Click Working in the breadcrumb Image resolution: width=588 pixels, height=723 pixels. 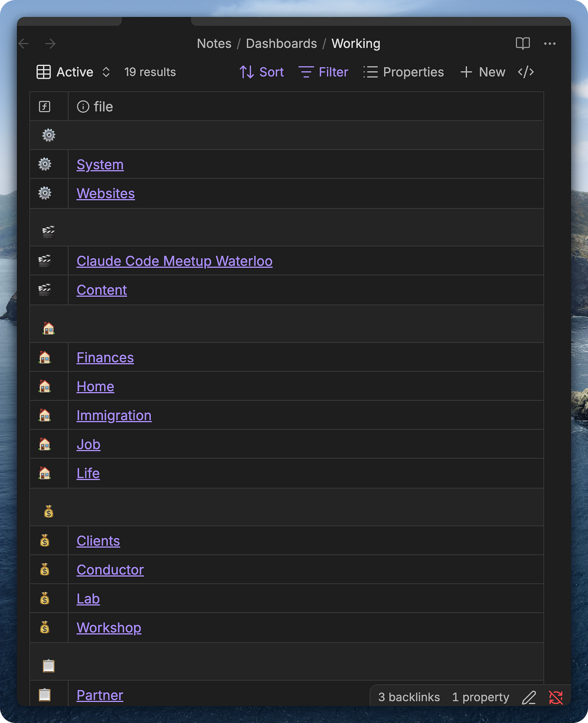coord(356,44)
